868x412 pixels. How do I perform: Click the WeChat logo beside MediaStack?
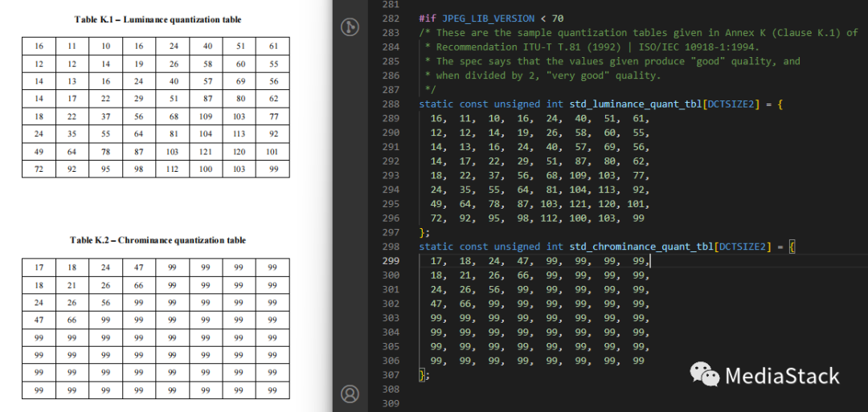(705, 374)
